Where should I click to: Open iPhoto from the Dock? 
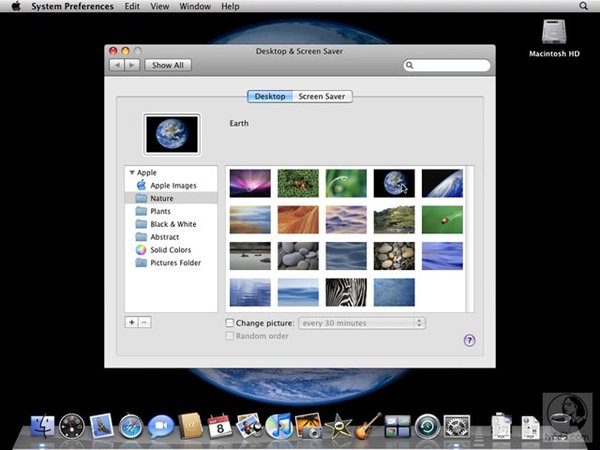click(308, 426)
